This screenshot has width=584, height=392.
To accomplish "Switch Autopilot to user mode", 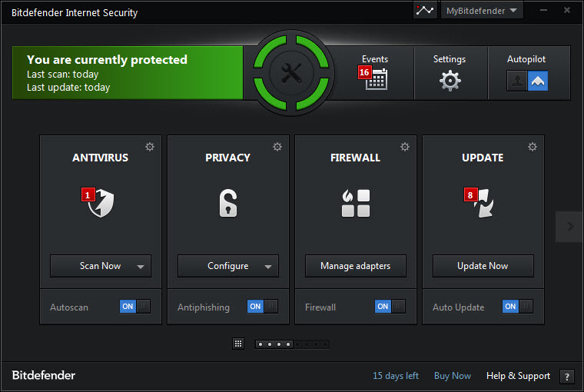I will click(x=517, y=81).
